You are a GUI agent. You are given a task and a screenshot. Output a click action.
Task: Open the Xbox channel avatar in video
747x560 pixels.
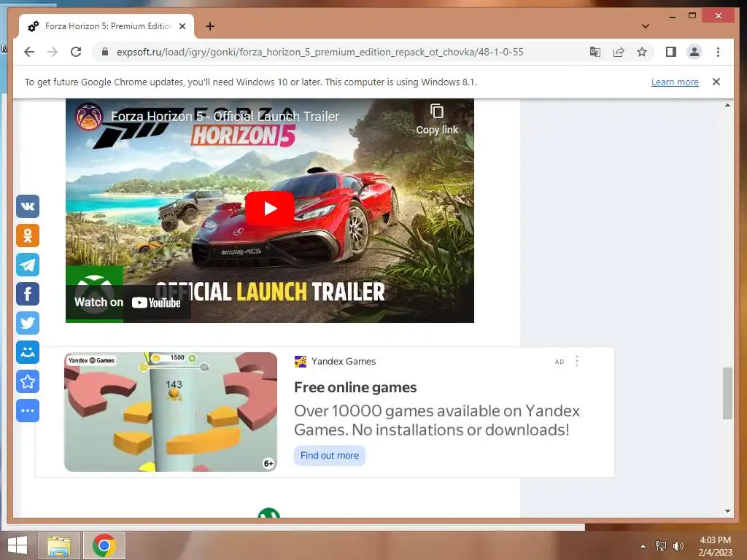[x=89, y=116]
